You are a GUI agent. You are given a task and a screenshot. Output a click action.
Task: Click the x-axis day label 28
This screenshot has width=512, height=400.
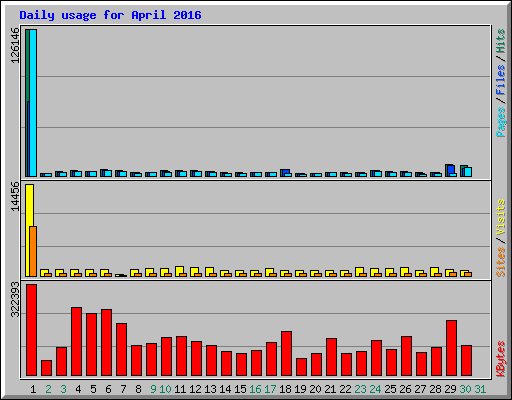[x=435, y=389]
